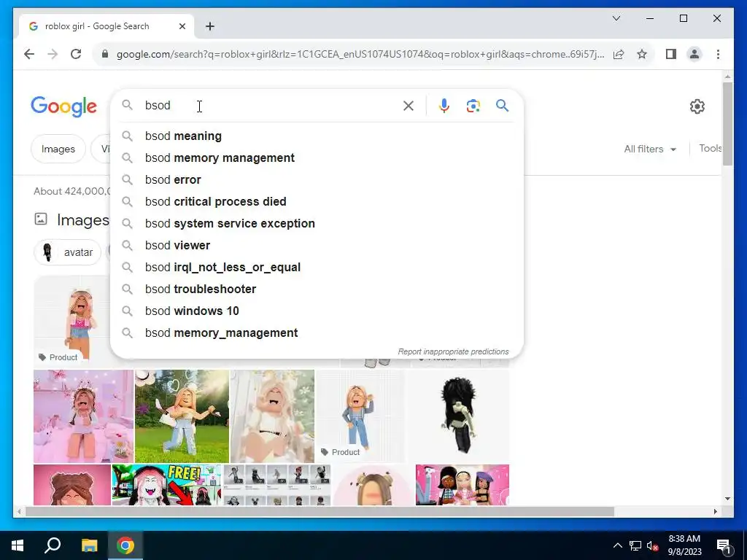Show hidden system tray icons
Screen dimensions: 747x560
tap(617, 545)
